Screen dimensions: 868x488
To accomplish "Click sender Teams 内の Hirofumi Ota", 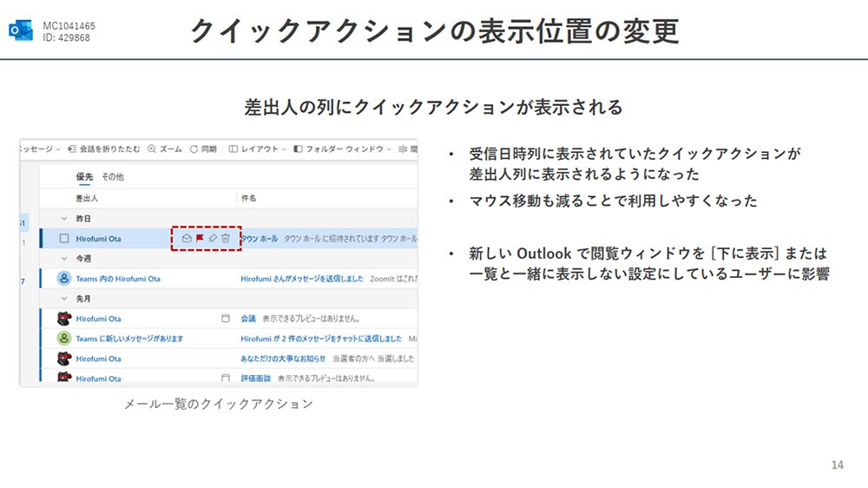I will [x=118, y=279].
